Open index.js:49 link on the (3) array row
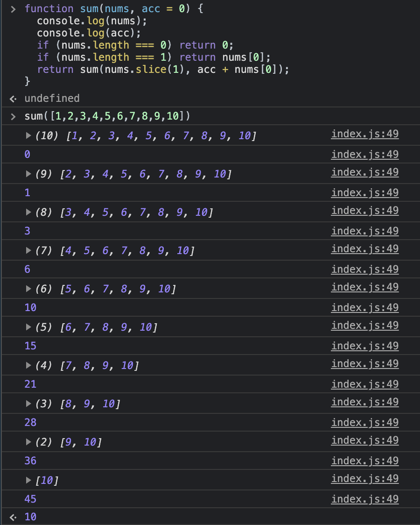 pyautogui.click(x=365, y=402)
